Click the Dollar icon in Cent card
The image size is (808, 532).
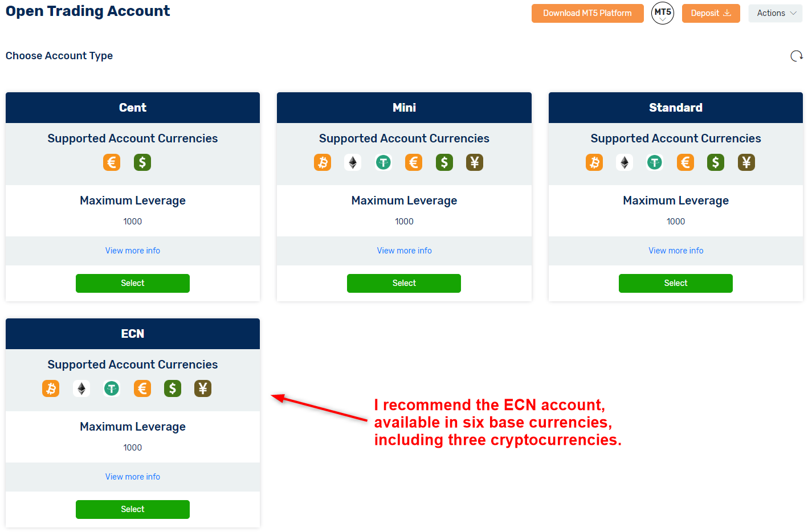coord(142,162)
